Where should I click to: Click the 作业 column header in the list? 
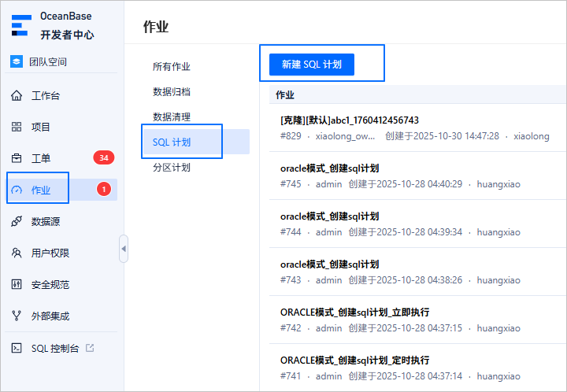tap(285, 95)
